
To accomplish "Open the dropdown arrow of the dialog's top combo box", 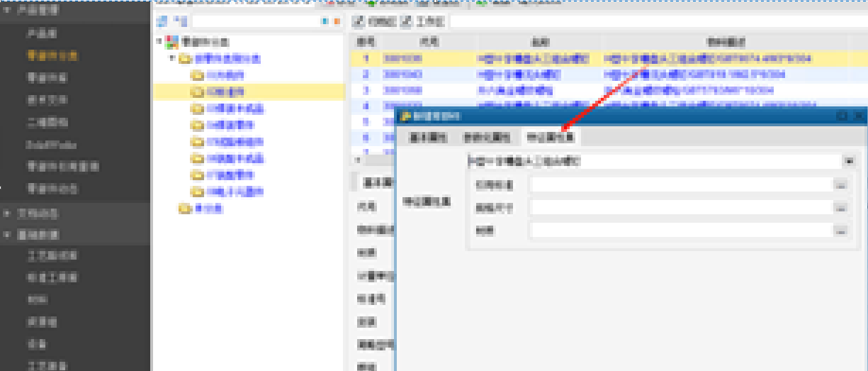I will point(850,162).
